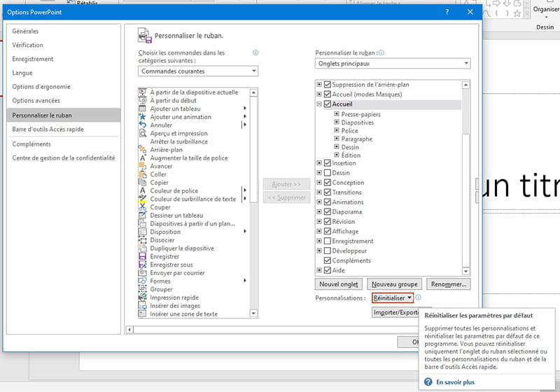Select the Couleur de police icon

[142, 190]
